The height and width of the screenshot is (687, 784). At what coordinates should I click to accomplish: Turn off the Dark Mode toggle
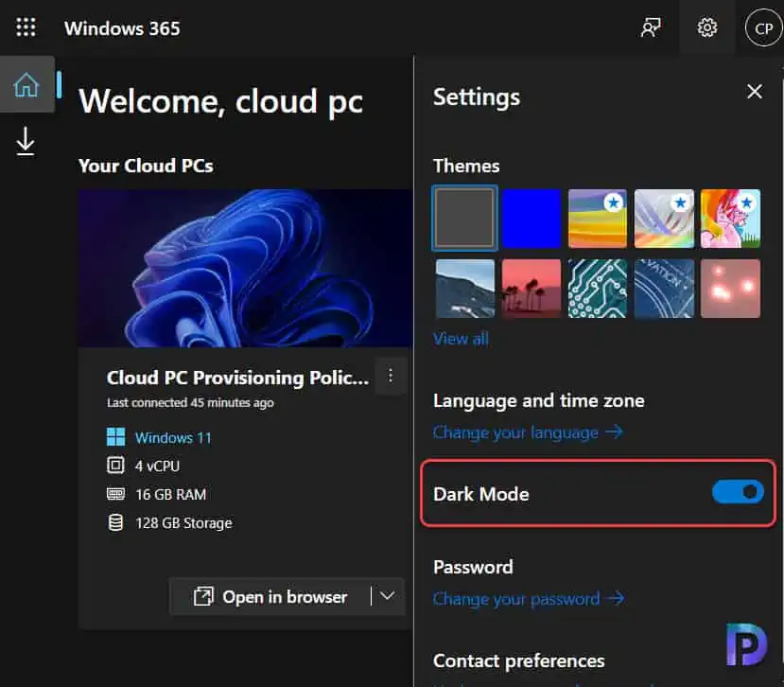738,492
